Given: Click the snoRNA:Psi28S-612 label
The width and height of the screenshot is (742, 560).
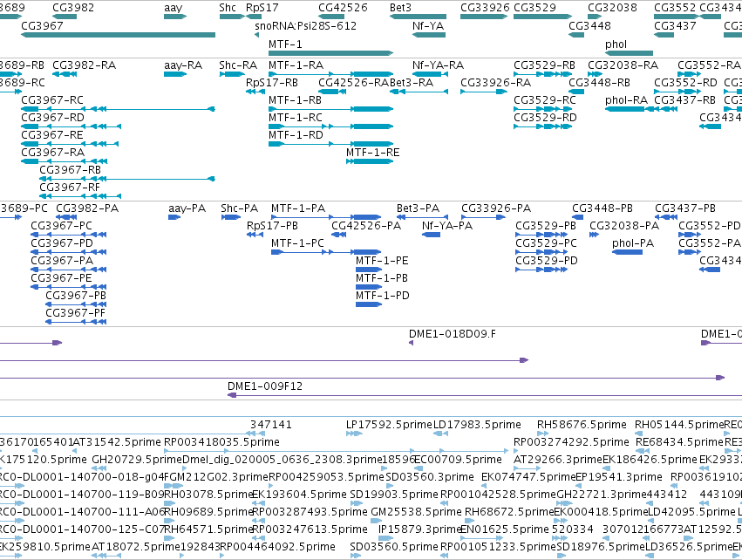Looking at the screenshot, I should tap(306, 25).
